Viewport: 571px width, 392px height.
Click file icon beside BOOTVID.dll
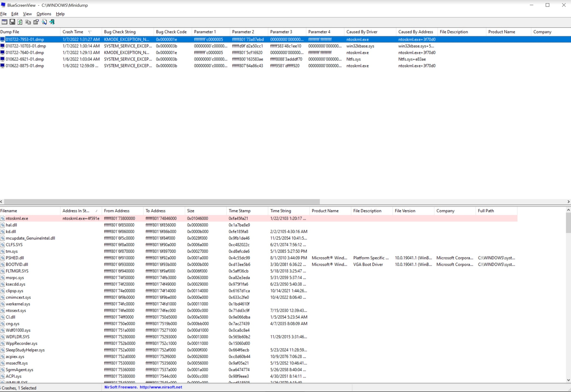2,264
